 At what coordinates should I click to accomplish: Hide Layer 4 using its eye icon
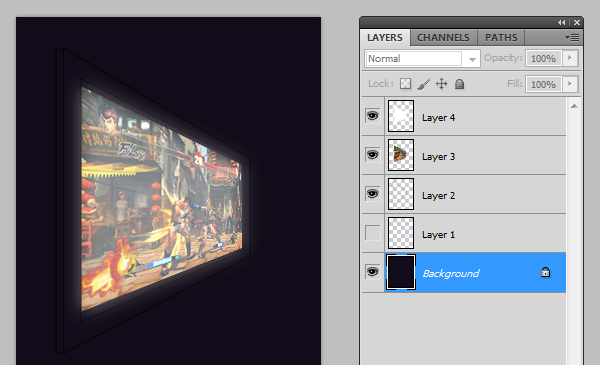coord(372,115)
